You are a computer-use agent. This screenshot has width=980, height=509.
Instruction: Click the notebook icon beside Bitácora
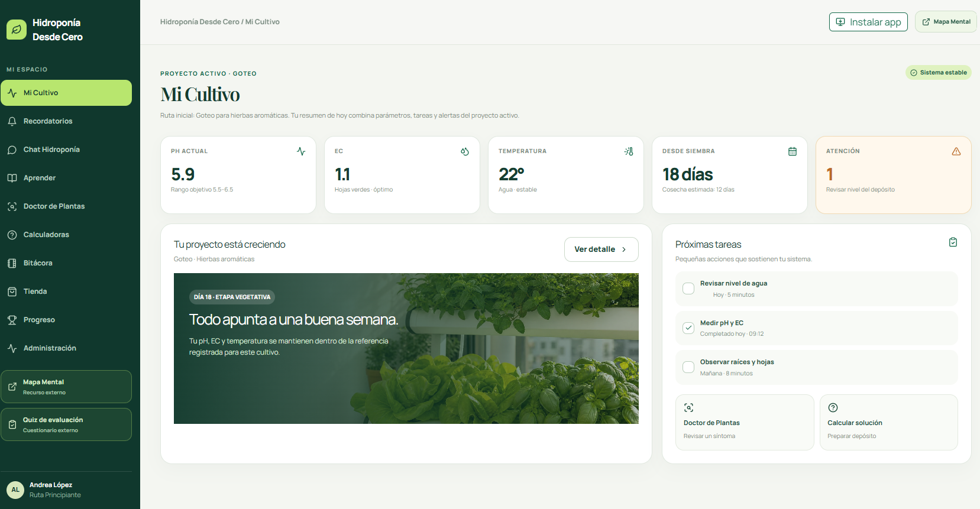click(12, 263)
